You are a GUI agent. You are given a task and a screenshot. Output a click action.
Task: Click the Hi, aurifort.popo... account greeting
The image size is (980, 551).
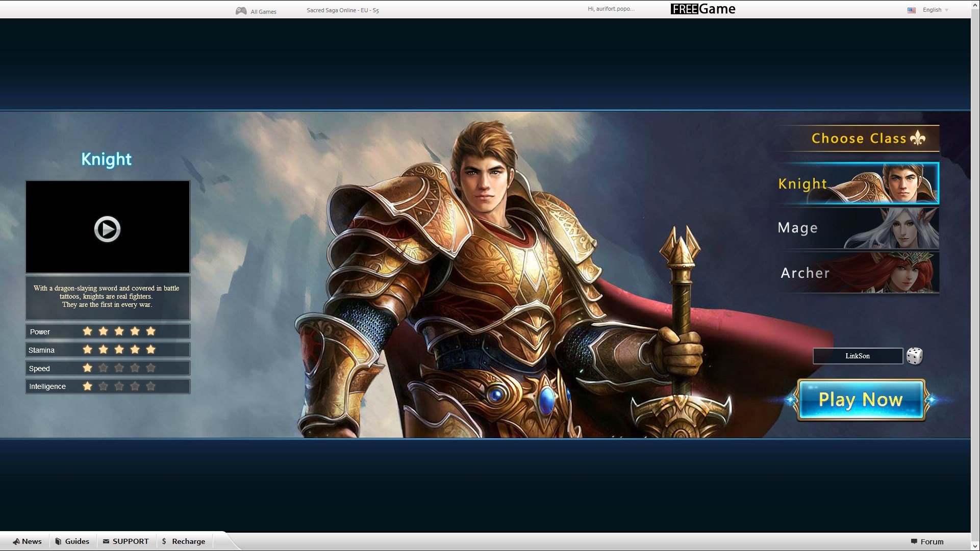tap(611, 9)
